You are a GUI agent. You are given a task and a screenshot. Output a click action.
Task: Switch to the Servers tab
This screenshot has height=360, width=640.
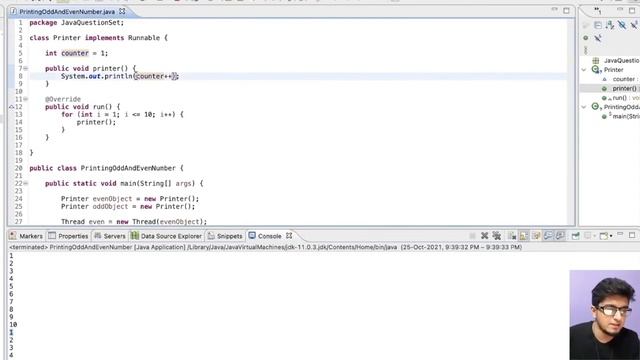109,236
